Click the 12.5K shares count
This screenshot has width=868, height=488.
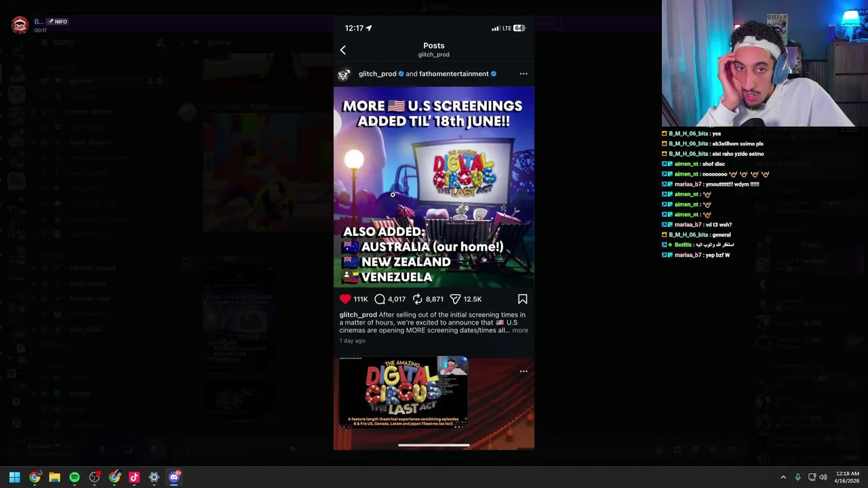[473, 299]
